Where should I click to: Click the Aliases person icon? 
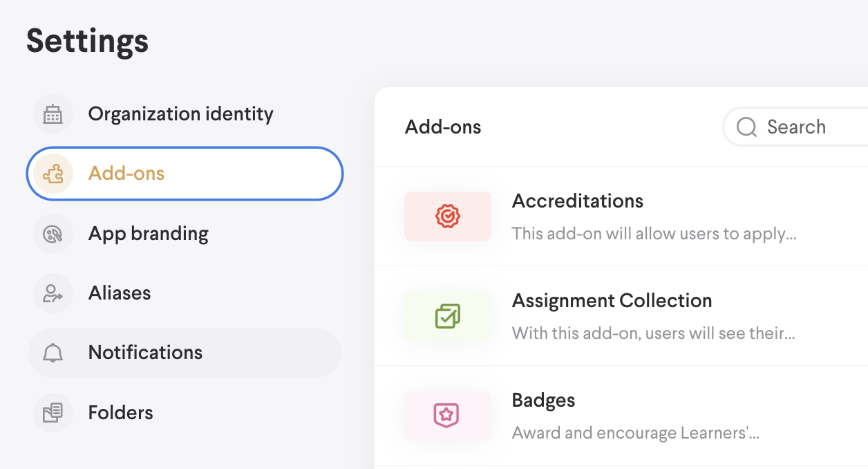[53, 293]
